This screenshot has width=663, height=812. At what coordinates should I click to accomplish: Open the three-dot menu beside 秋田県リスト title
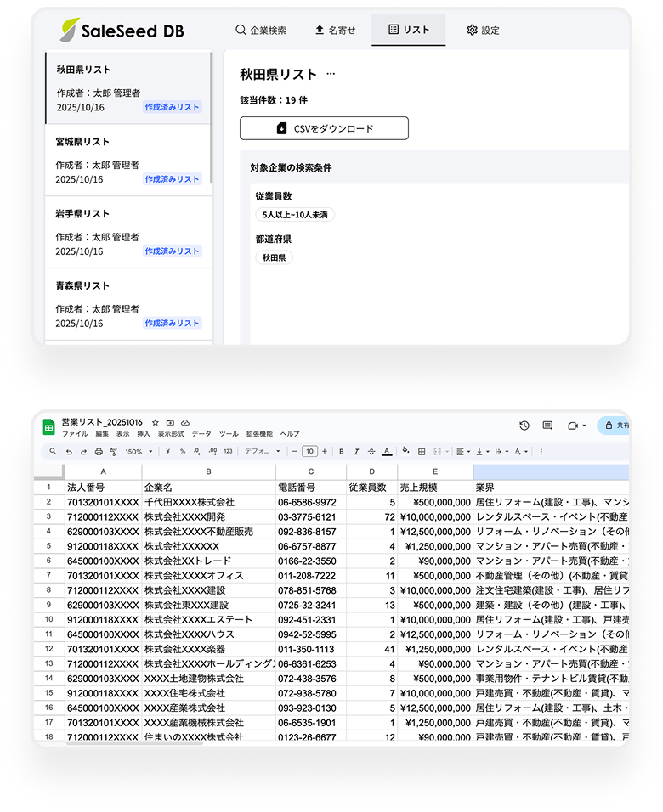coord(331,75)
